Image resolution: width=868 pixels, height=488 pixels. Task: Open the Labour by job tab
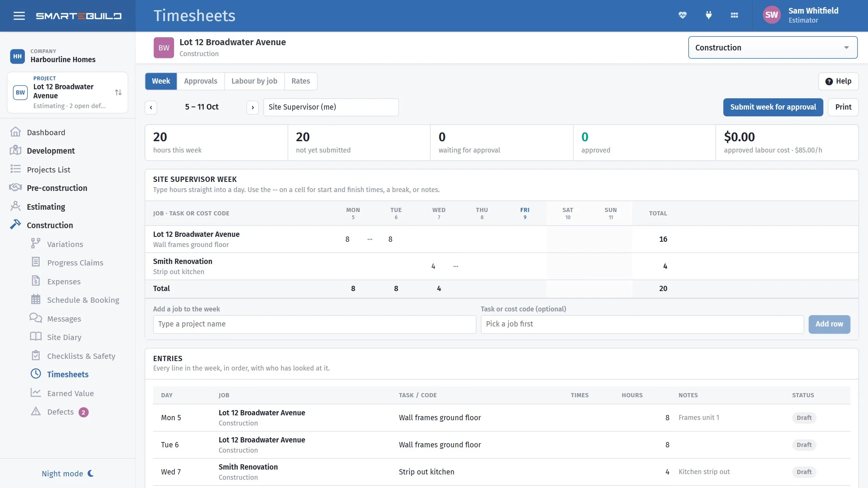click(x=254, y=81)
